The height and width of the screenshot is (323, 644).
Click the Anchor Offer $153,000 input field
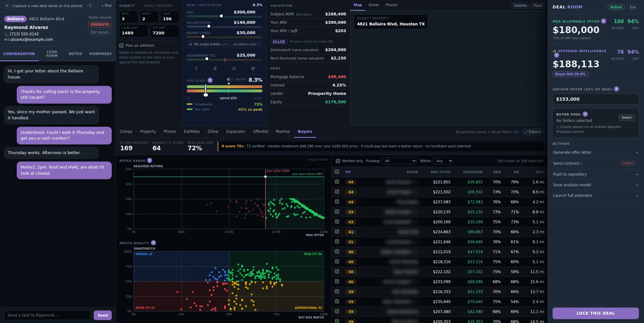pyautogui.click(x=595, y=99)
